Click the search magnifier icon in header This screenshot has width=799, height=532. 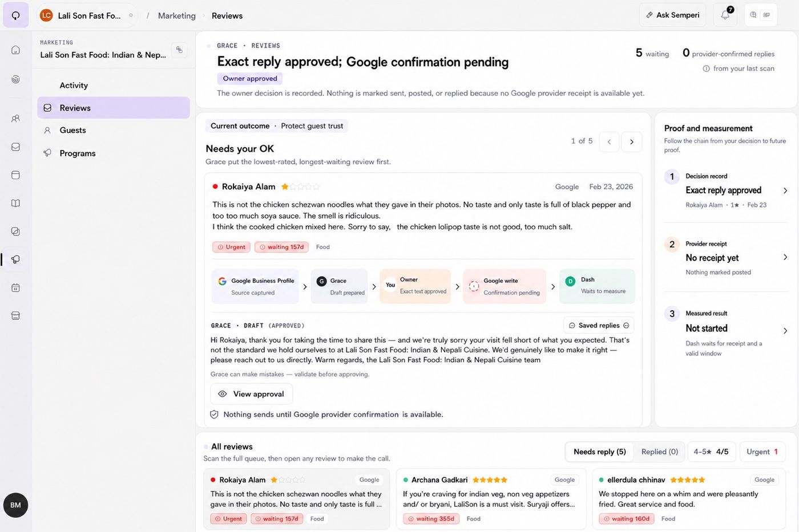pyautogui.click(x=753, y=15)
